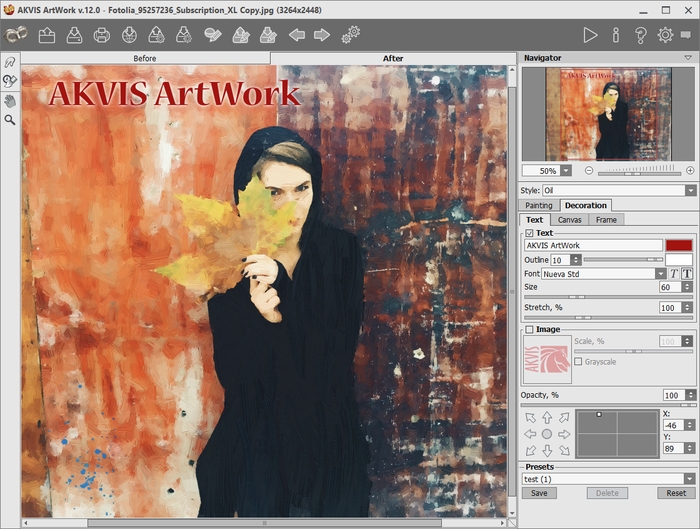This screenshot has width=700, height=529.
Task: Click the Save preset button
Action: click(x=539, y=493)
